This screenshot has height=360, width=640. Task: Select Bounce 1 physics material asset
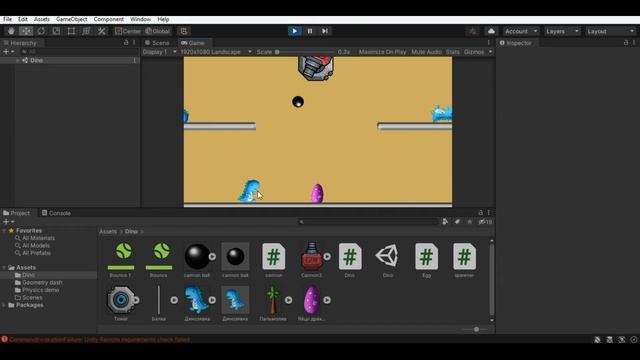(x=121, y=260)
